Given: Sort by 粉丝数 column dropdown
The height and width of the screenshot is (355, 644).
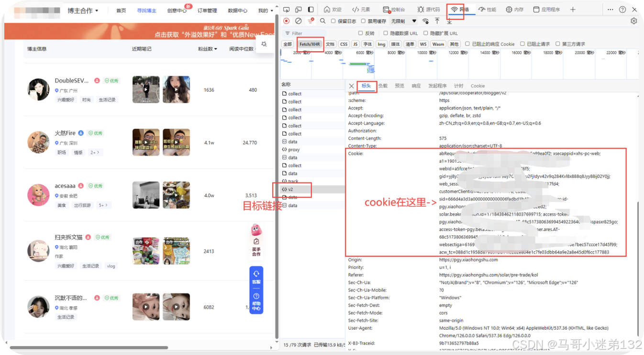Looking at the screenshot, I should click(x=208, y=49).
